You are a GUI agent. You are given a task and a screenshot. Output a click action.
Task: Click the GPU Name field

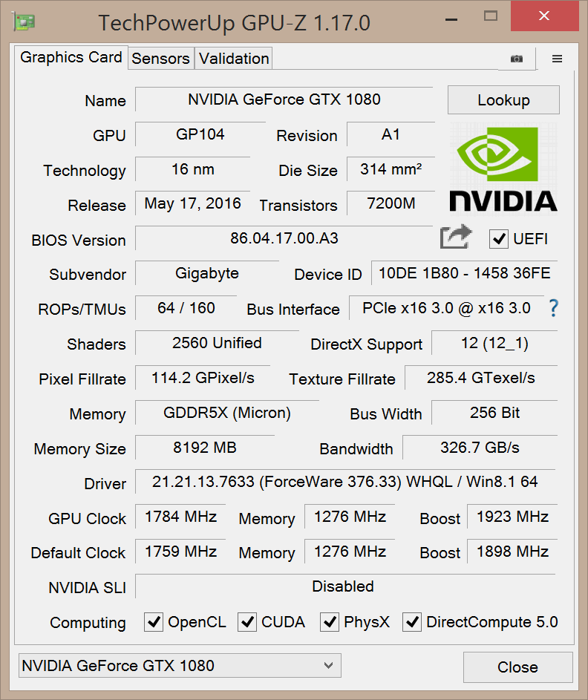tap(286, 100)
